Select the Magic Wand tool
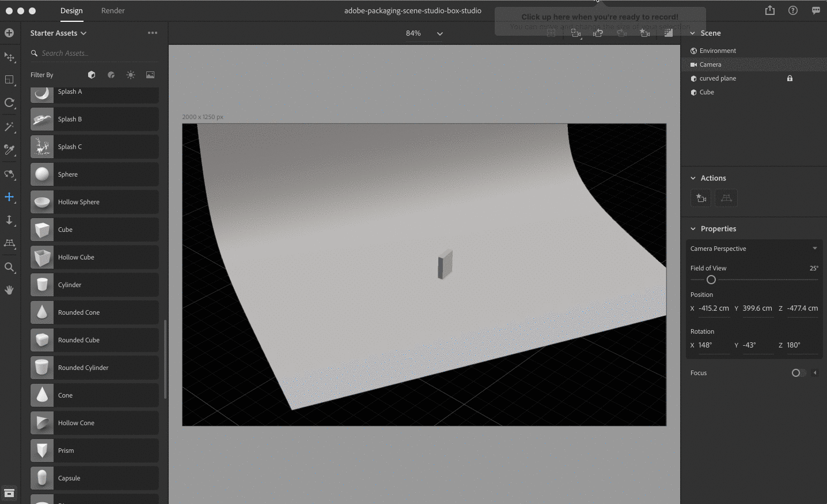827x504 pixels. 9,127
